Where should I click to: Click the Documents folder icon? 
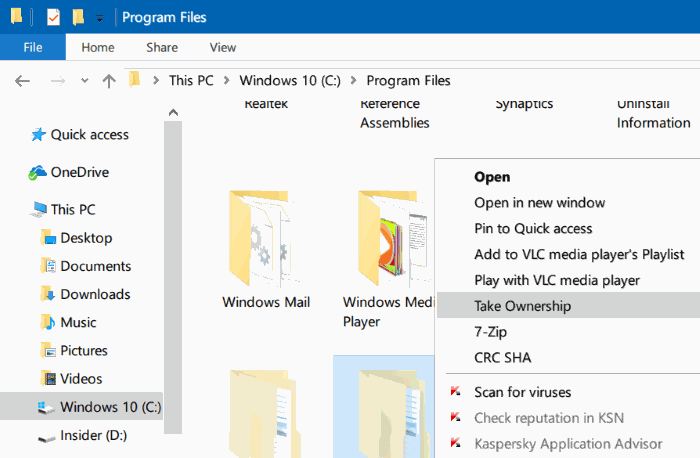point(48,266)
